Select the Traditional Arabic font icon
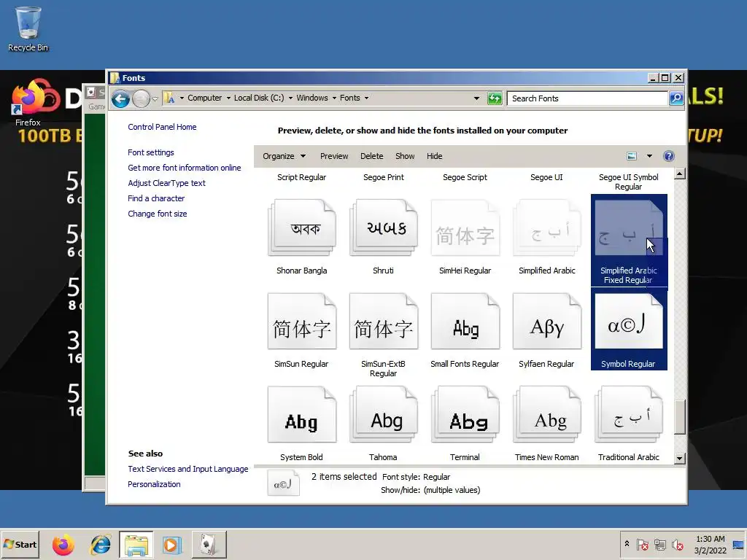 (629, 415)
